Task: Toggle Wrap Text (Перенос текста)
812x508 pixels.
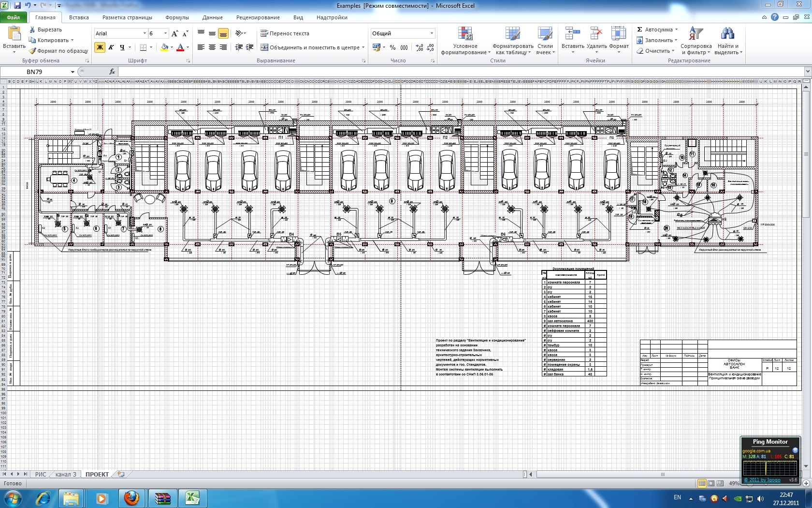Action: [285, 33]
